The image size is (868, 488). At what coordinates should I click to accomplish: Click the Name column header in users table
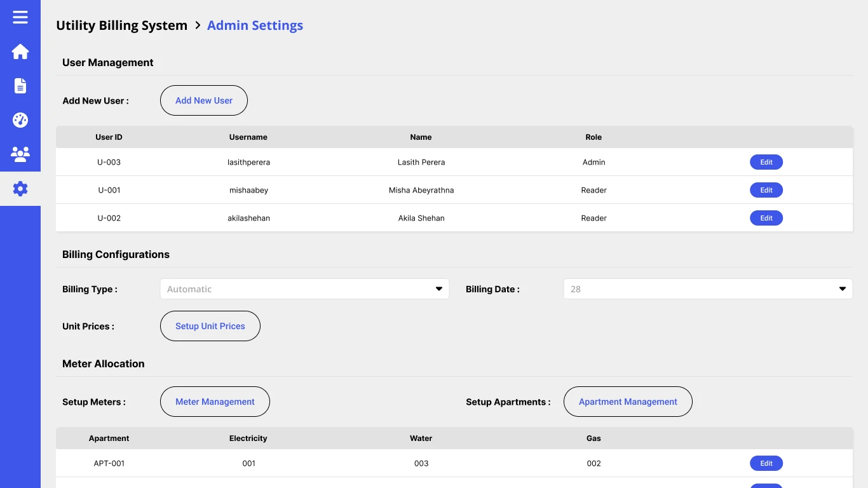(x=421, y=137)
